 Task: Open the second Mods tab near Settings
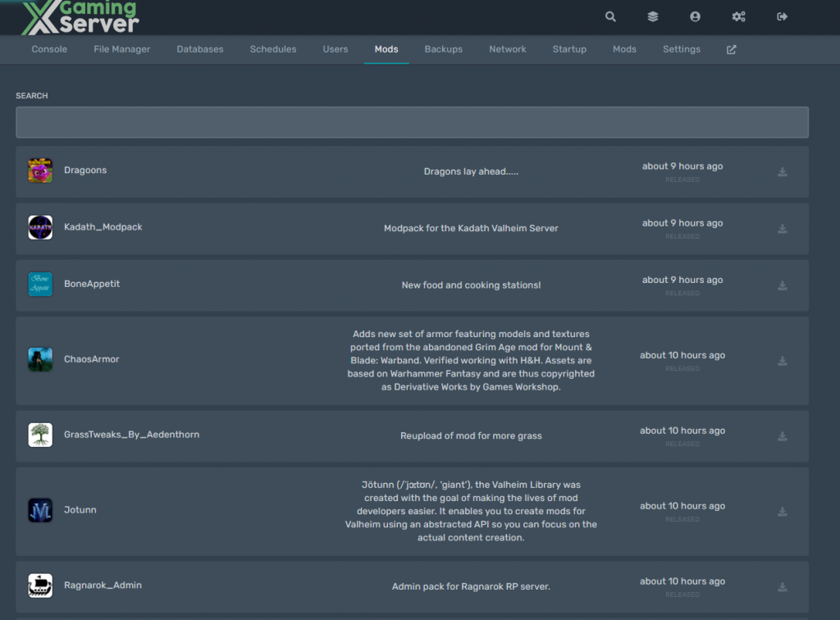point(624,49)
